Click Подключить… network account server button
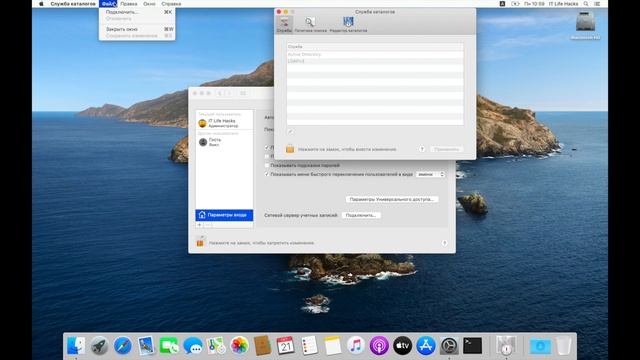640x360 pixels. (x=361, y=215)
